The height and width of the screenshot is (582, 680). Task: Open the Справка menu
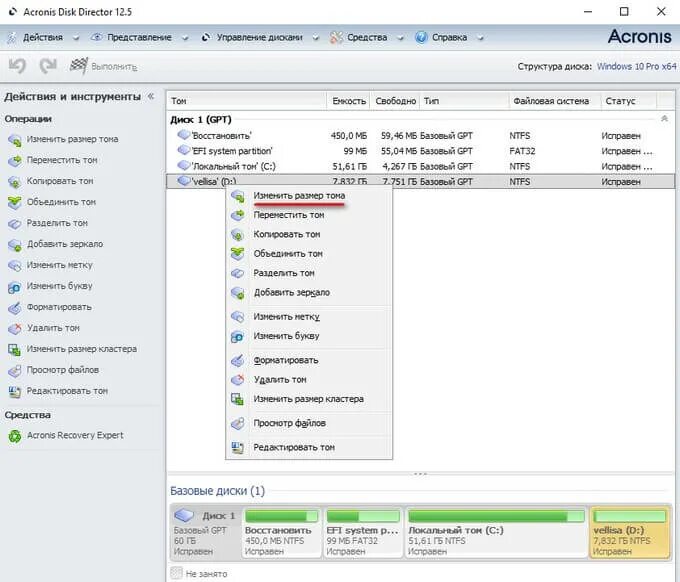449,38
